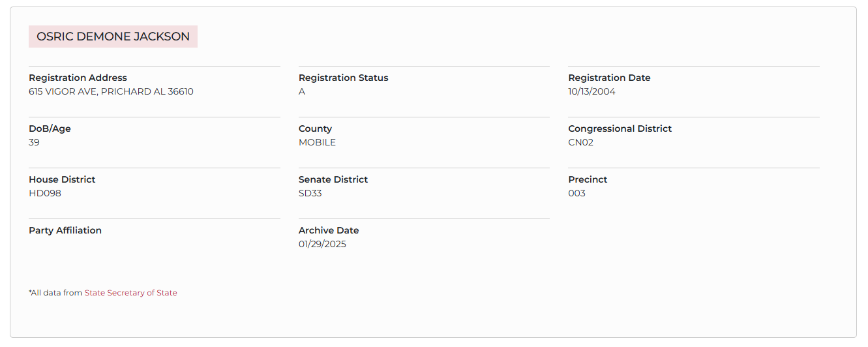Viewport: 868px width, 347px height.
Task: Click the Precinct value 003
Action: 576,193
